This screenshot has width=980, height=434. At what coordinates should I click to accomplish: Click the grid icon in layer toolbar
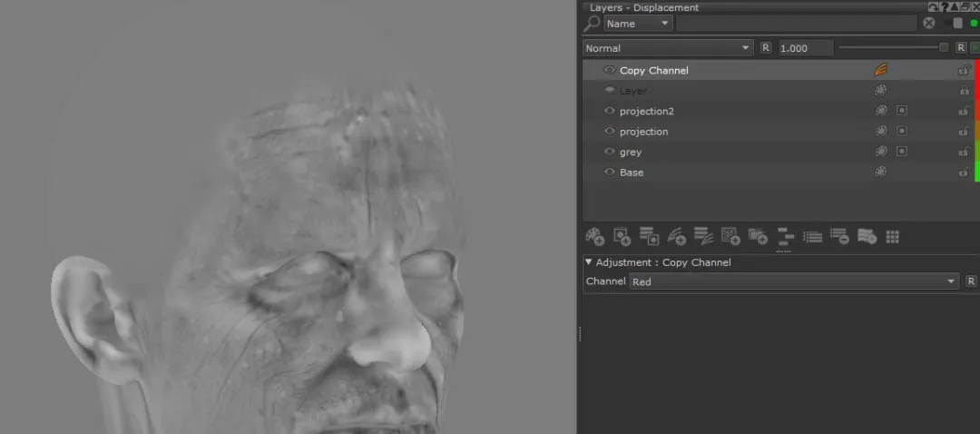893,237
